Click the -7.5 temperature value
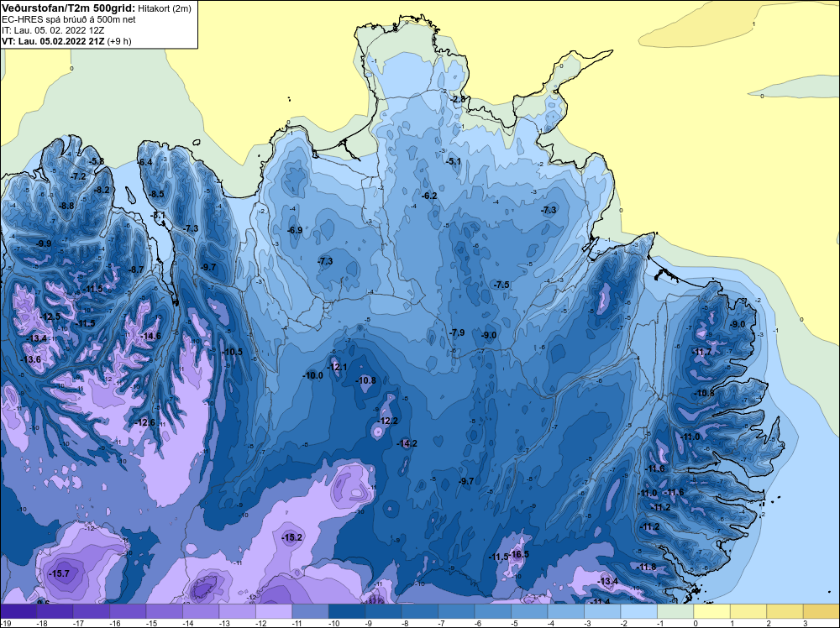Image resolution: width=840 pixels, height=628 pixels. (502, 285)
